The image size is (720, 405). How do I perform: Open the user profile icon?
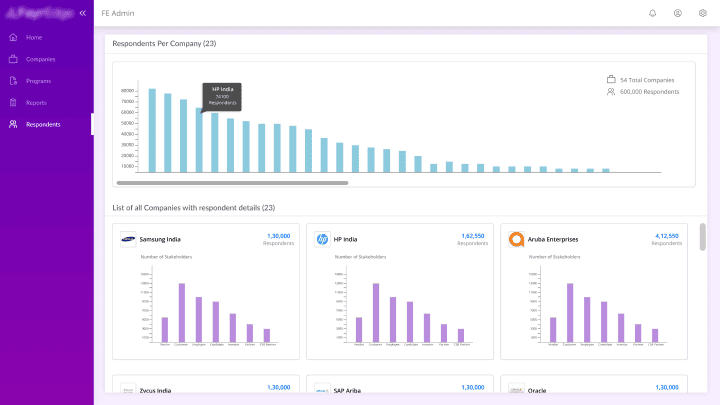point(678,13)
